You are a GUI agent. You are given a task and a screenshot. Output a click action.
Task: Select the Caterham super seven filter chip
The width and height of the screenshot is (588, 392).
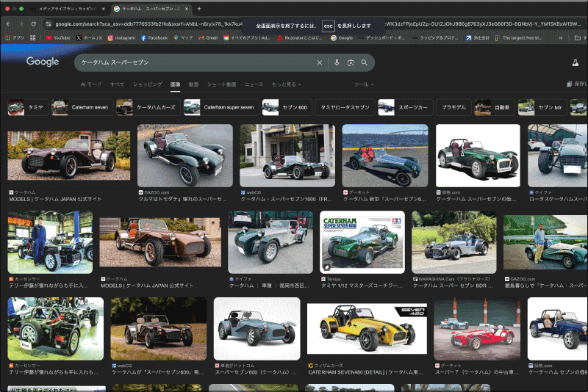(220, 107)
